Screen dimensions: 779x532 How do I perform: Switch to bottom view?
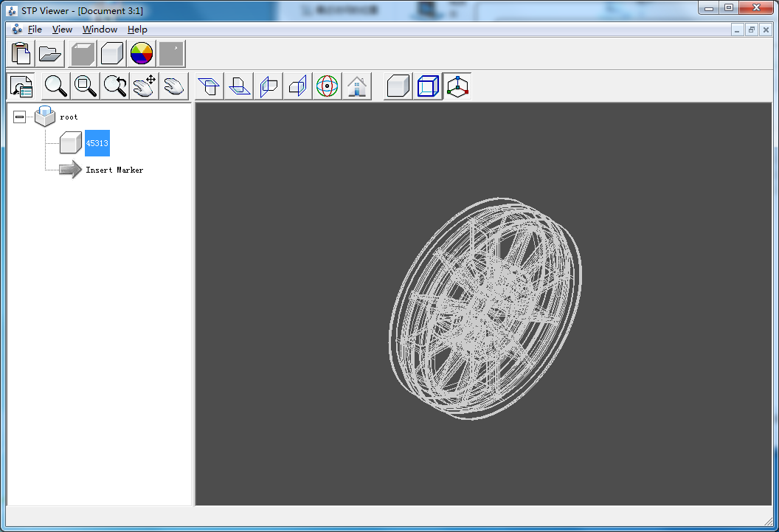click(x=239, y=86)
